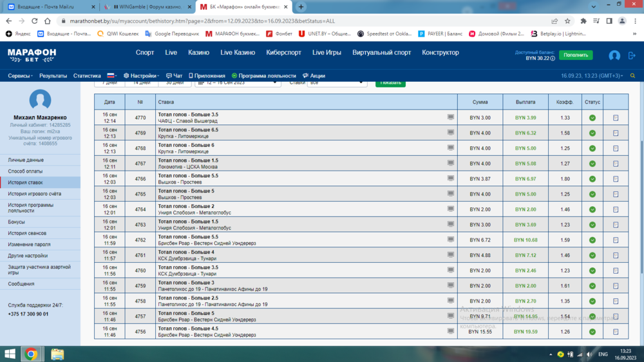Click the green Пополнить deposit button
Image resolution: width=644 pixels, height=362 pixels.
[x=576, y=55]
